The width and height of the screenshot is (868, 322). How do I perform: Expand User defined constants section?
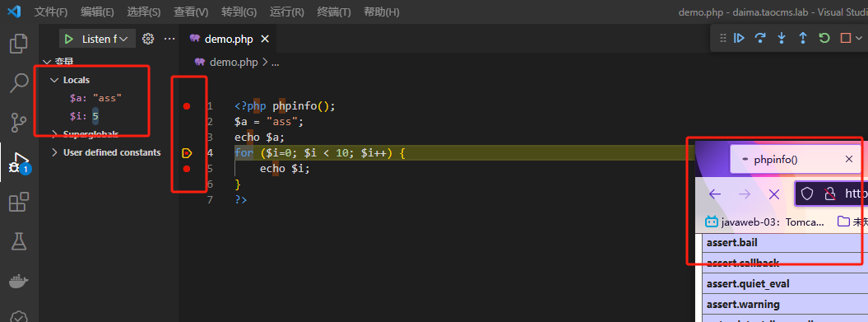coord(54,152)
